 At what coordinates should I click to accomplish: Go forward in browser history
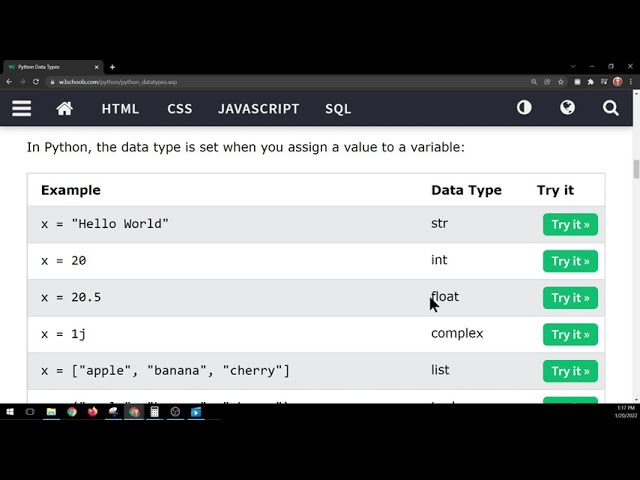[x=22, y=82]
